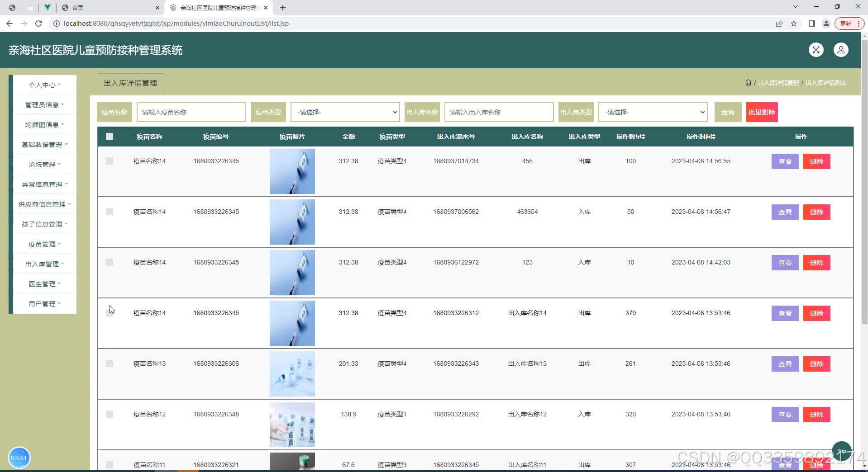Expand 供应商信息管理 sidebar menu
Screen dimensions: 868x472
(x=44, y=204)
